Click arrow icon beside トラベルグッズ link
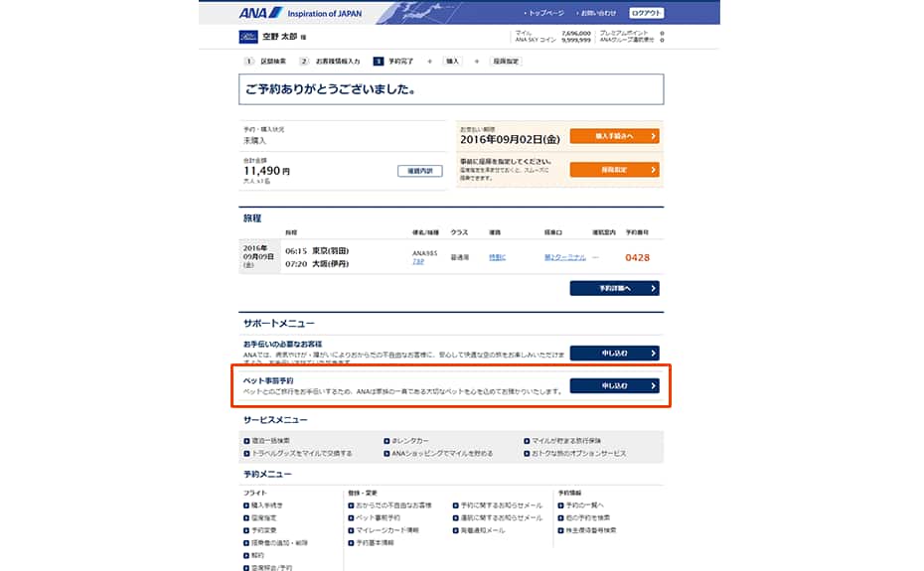Image resolution: width=924 pixels, height=571 pixels. [x=246, y=454]
